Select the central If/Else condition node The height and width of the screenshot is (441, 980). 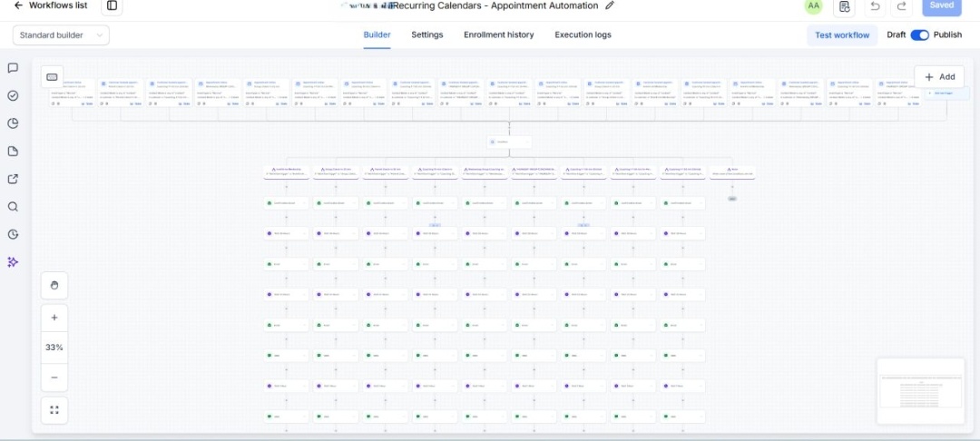[x=509, y=142]
